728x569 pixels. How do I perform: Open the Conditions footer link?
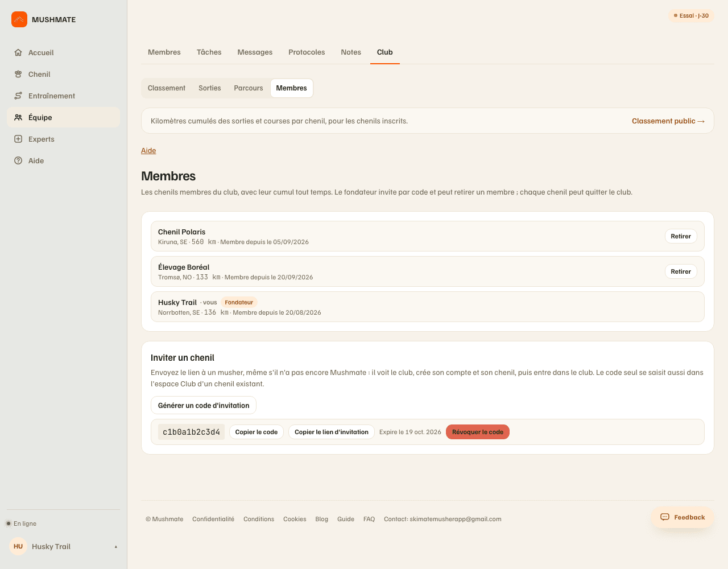(259, 519)
